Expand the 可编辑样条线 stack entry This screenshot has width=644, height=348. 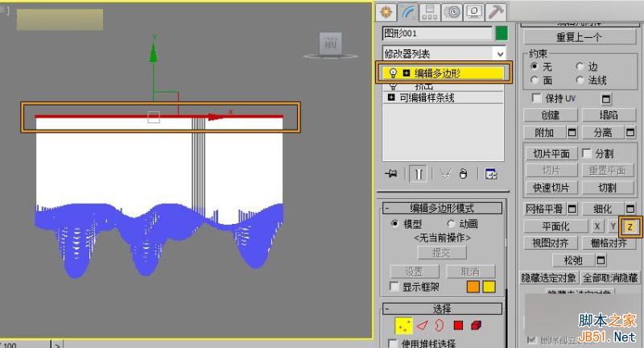pyautogui.click(x=391, y=97)
